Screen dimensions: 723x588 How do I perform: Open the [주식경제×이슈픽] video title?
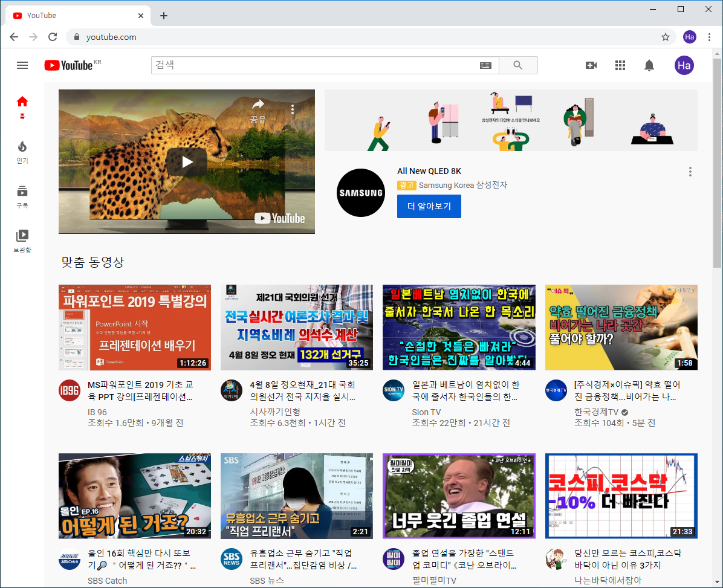tap(627, 391)
